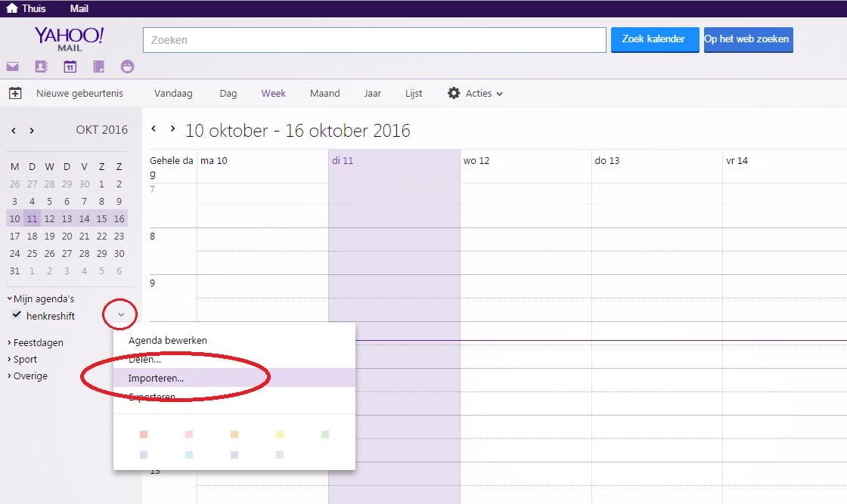Click the new event plus calendar icon
The width and height of the screenshot is (847, 504).
(15, 93)
